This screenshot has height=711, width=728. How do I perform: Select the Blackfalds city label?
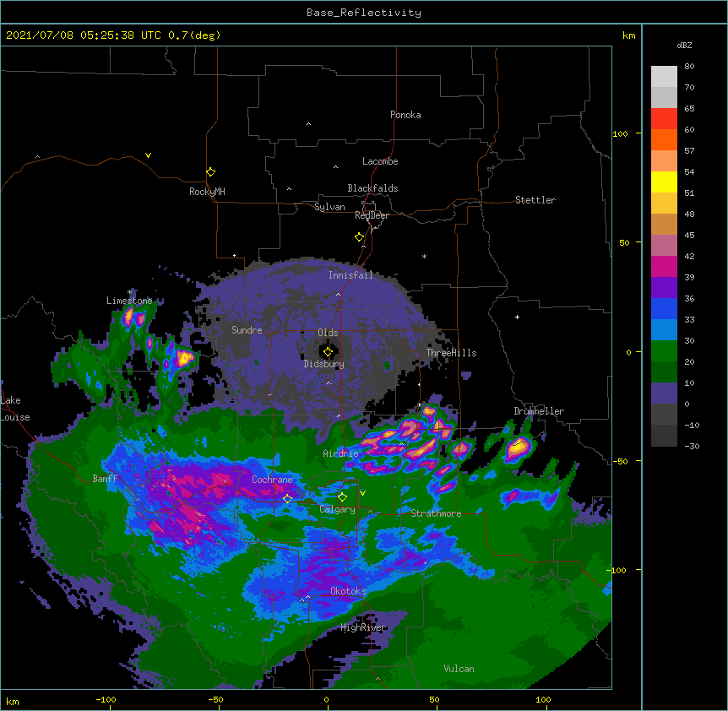point(372,188)
